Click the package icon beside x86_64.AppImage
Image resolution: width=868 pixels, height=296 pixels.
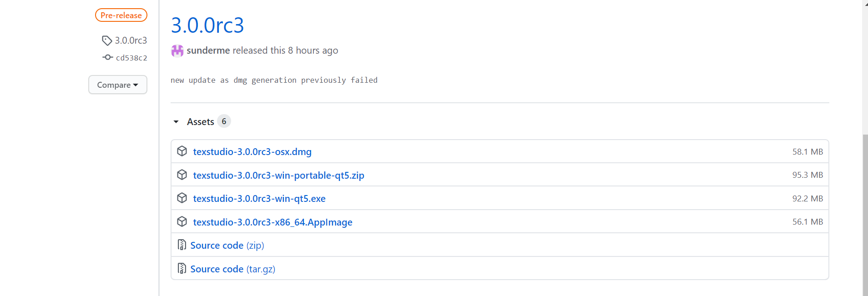point(182,222)
